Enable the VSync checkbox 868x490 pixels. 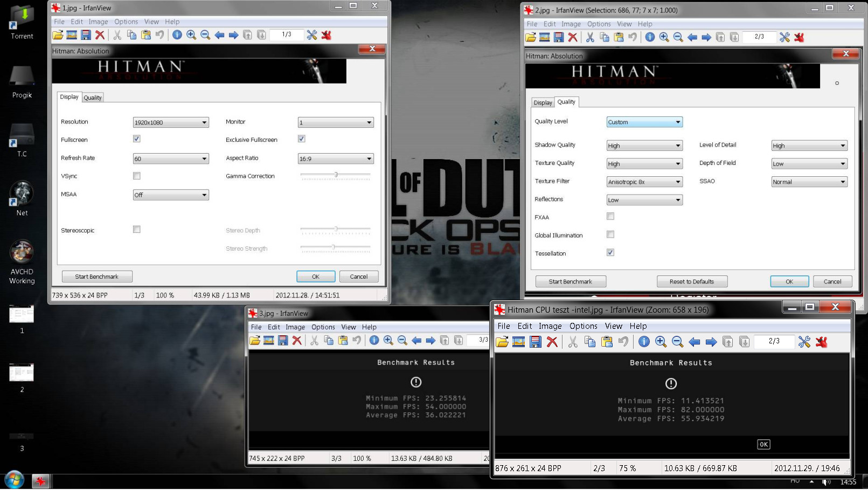tap(137, 176)
